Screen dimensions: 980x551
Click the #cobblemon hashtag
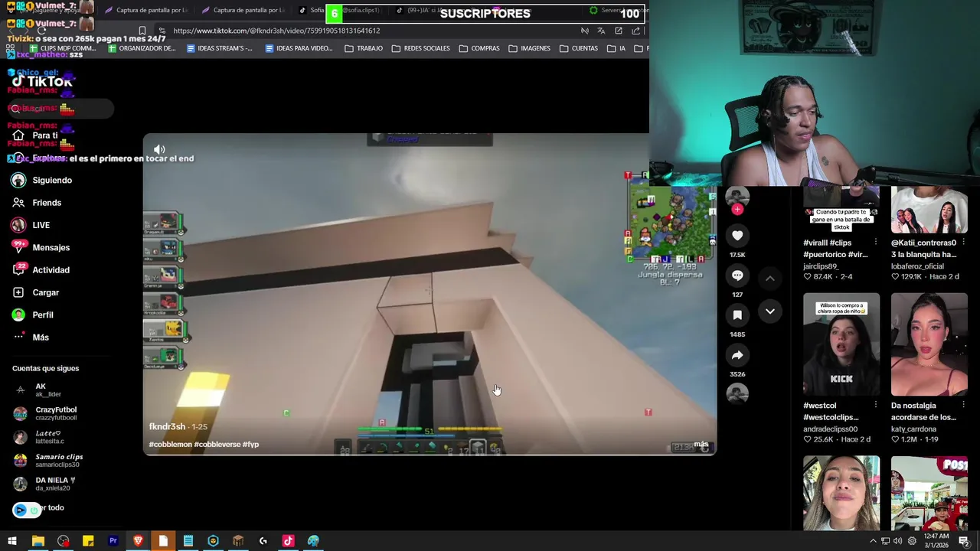pyautogui.click(x=170, y=445)
